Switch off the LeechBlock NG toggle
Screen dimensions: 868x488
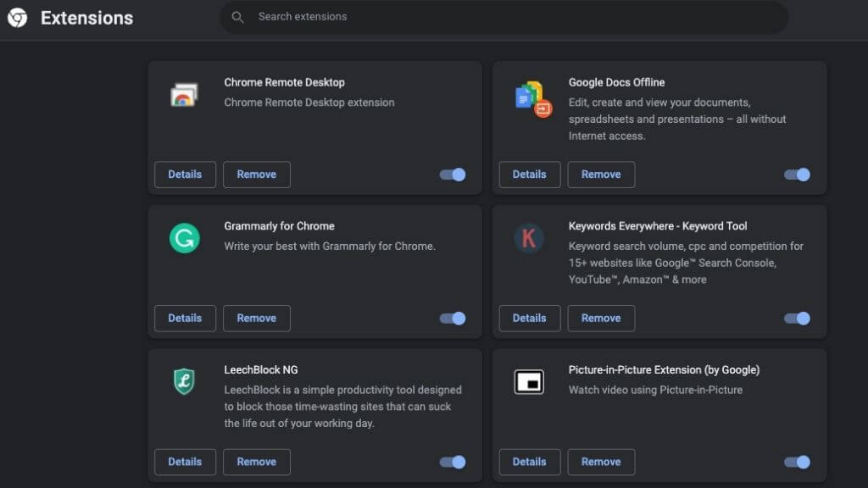(453, 462)
